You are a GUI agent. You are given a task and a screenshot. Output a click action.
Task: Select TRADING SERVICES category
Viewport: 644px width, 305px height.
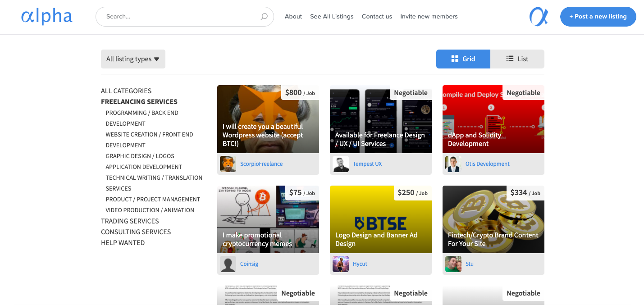[130, 221]
